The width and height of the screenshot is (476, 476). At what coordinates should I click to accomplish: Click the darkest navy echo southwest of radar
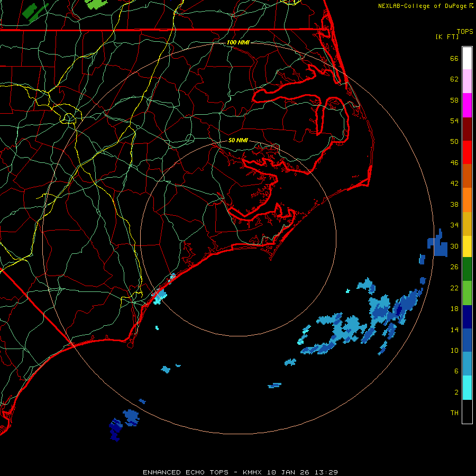(115, 429)
